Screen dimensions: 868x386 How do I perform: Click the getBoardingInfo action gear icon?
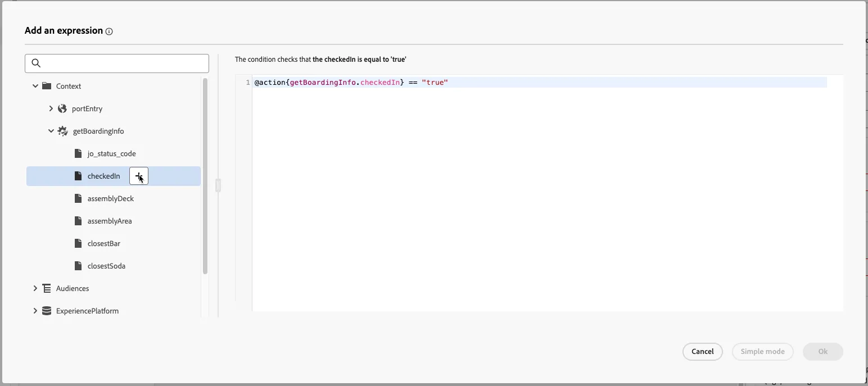(x=63, y=131)
